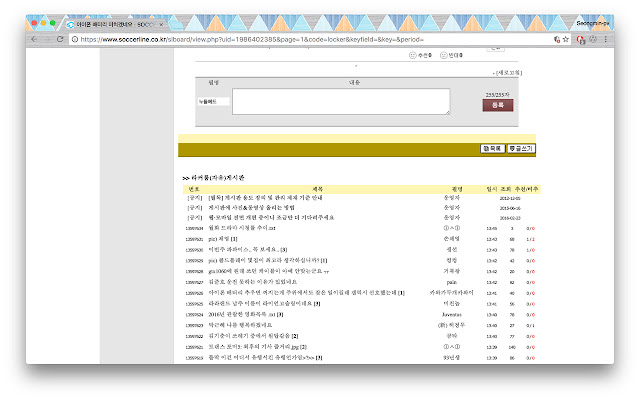Bookmark this page with the star icon
This screenshot has width=640, height=400.
click(565, 39)
